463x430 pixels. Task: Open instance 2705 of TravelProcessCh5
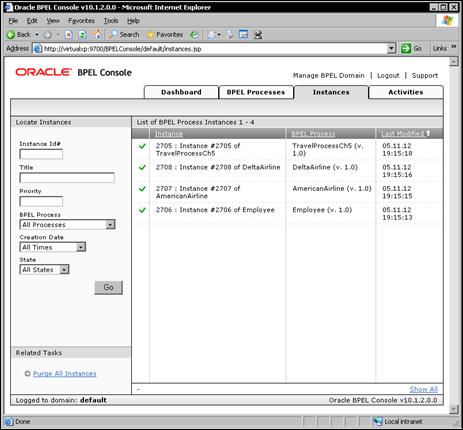click(198, 150)
